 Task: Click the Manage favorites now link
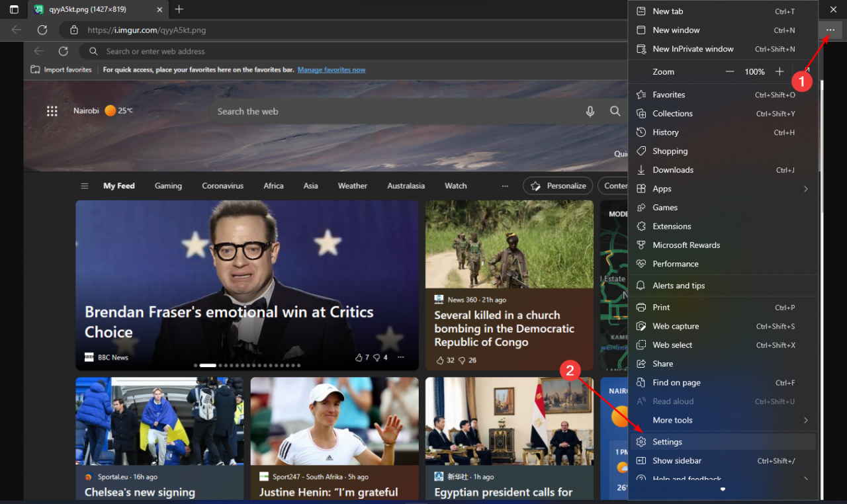click(x=331, y=69)
